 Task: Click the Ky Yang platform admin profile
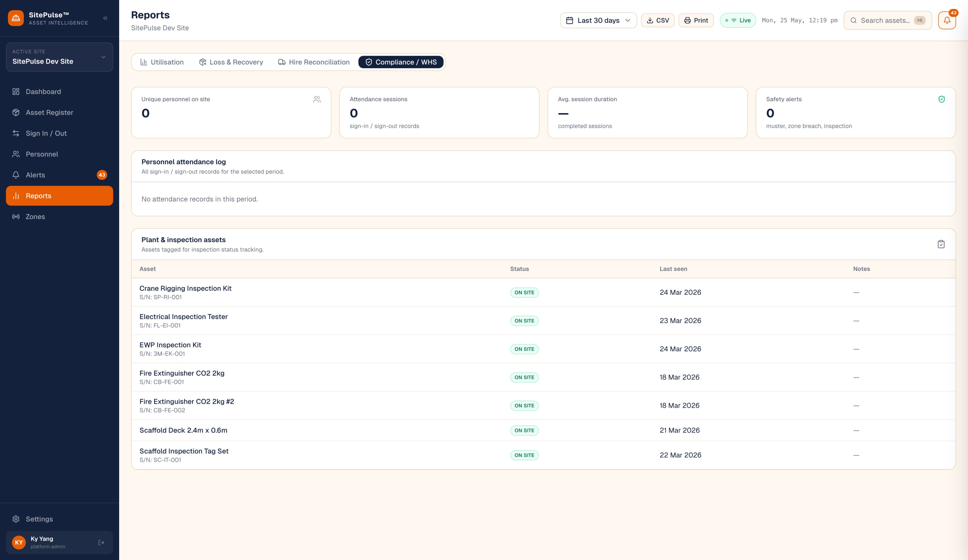click(x=59, y=542)
